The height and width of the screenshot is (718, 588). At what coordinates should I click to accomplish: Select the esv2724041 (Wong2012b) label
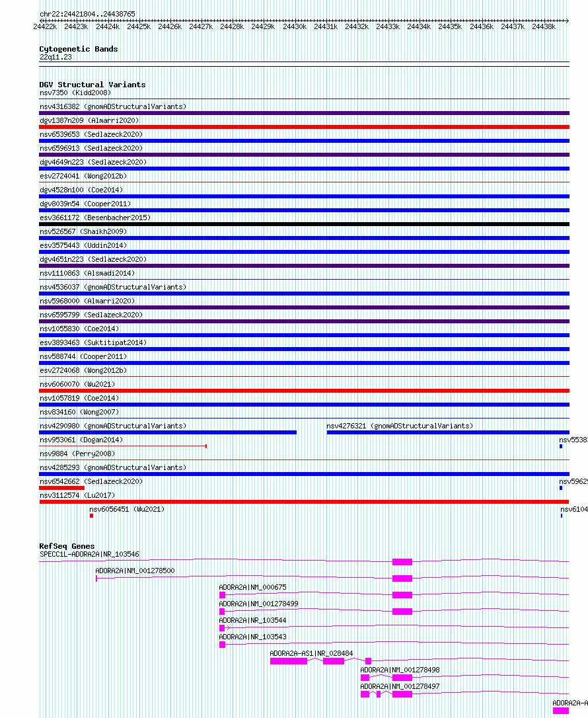pos(83,177)
